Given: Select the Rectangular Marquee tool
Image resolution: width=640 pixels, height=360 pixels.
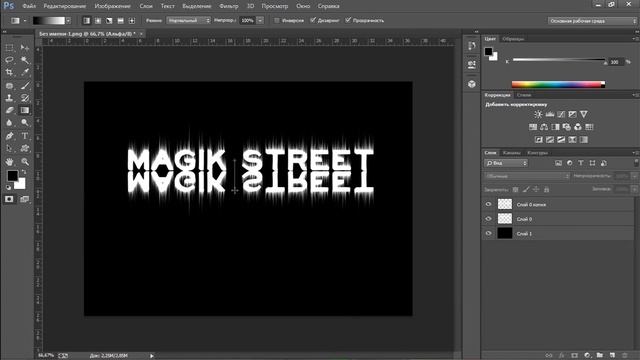Looking at the screenshot, I should (9, 48).
